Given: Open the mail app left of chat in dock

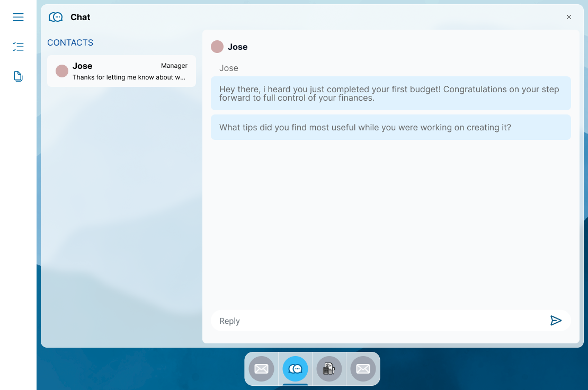Looking at the screenshot, I should tap(261, 369).
